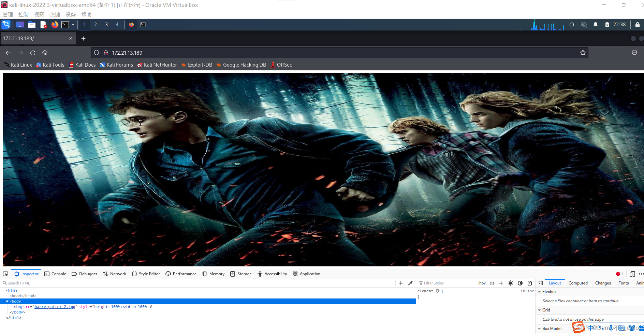Toggle dark color scheme simulation

pyautogui.click(x=520, y=283)
